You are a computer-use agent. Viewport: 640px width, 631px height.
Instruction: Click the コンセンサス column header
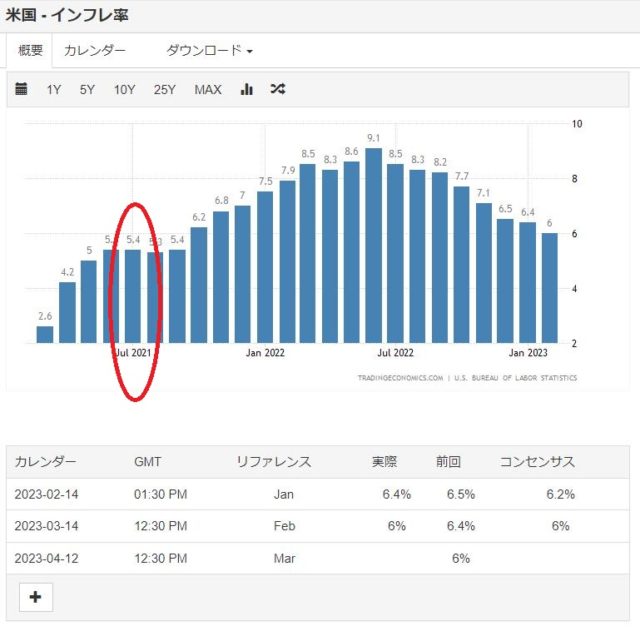tap(537, 462)
